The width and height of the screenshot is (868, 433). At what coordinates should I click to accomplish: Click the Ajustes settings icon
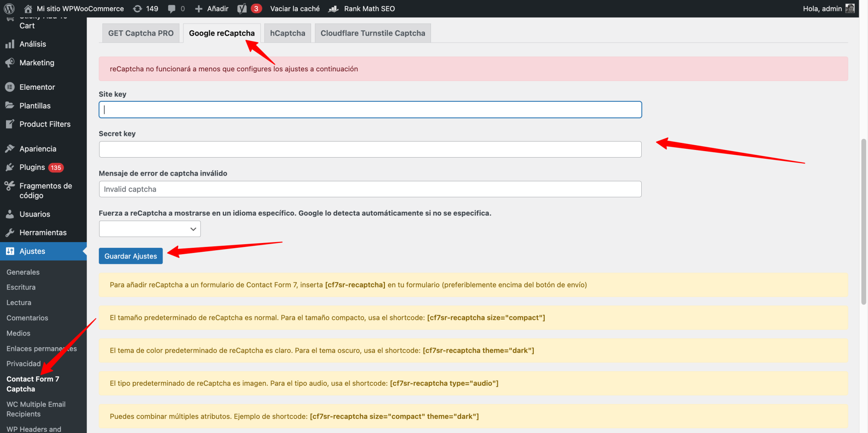pyautogui.click(x=10, y=251)
